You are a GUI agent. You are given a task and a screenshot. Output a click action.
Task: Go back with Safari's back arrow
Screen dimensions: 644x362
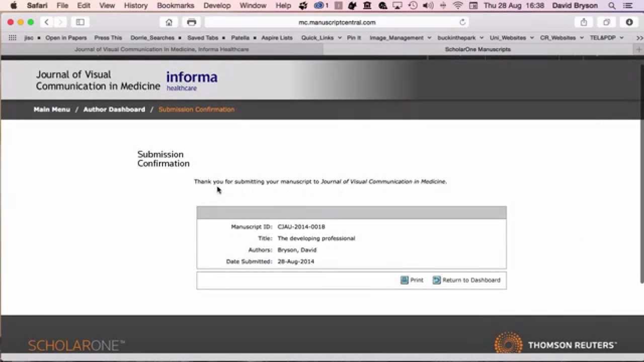[x=47, y=22]
